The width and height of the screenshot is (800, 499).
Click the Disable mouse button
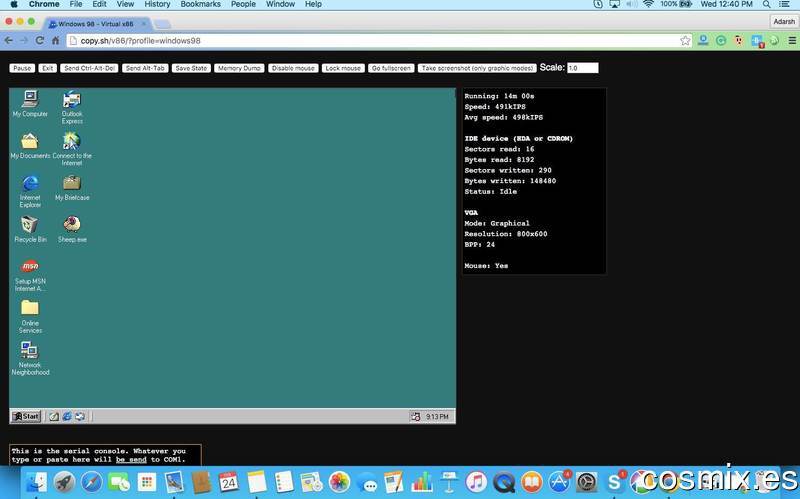pyautogui.click(x=293, y=68)
